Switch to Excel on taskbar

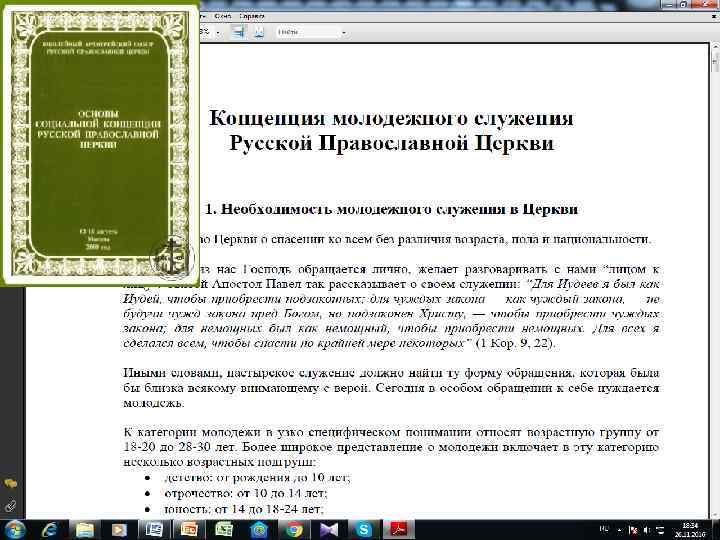point(224,530)
